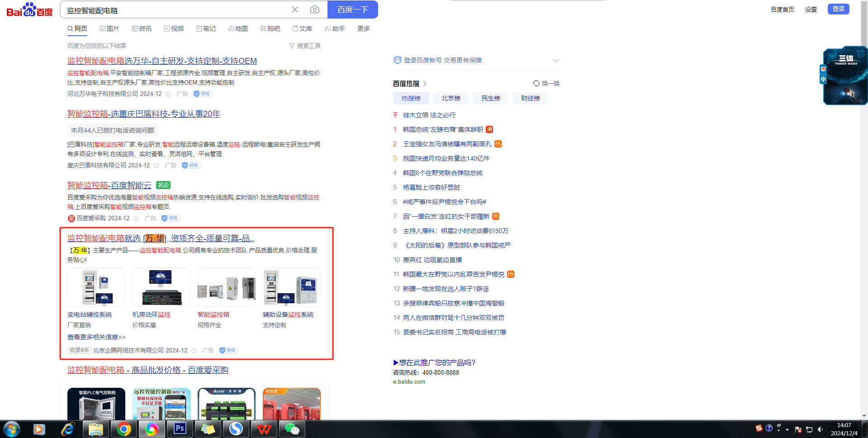Click the camera image search icon
This screenshot has height=438, width=868.
pyautogui.click(x=315, y=10)
